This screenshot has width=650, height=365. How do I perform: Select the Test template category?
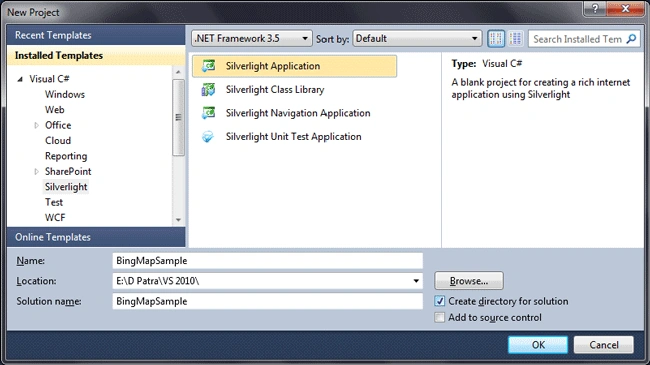click(54, 202)
